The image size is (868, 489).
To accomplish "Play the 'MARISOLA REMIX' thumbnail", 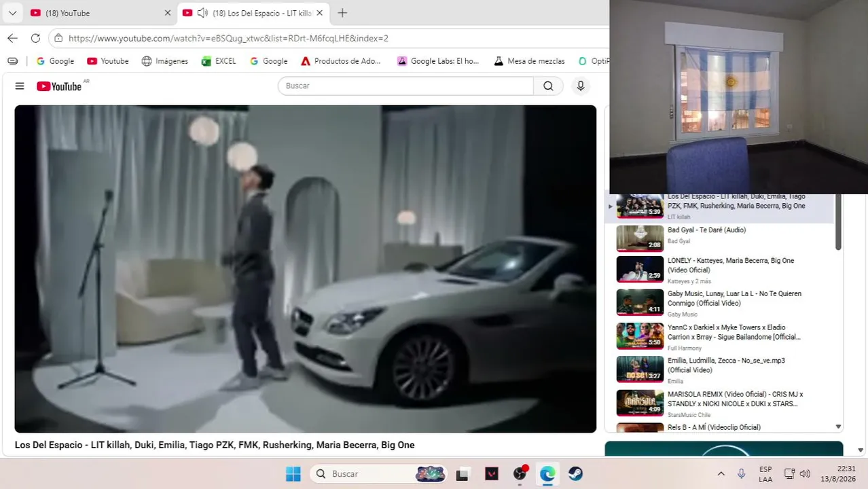I will [640, 402].
